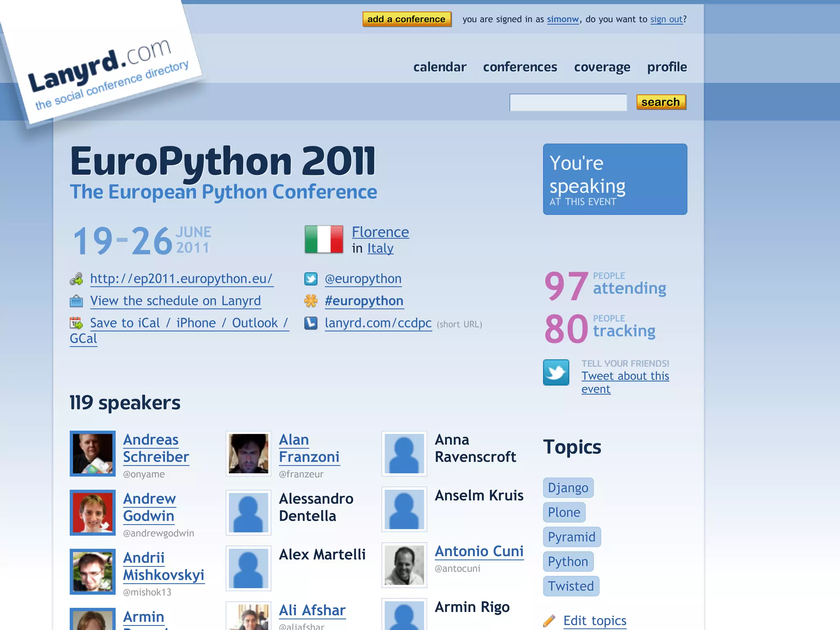Viewport: 840px width, 630px height.
Task: Click the Anselm Kruis speaker name
Action: 479,495
